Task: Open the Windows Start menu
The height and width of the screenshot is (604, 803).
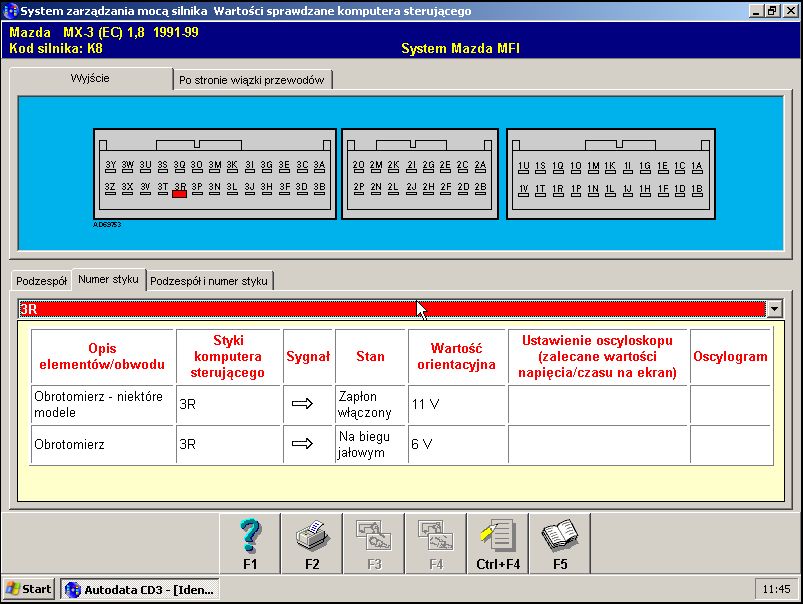Action: (29, 589)
